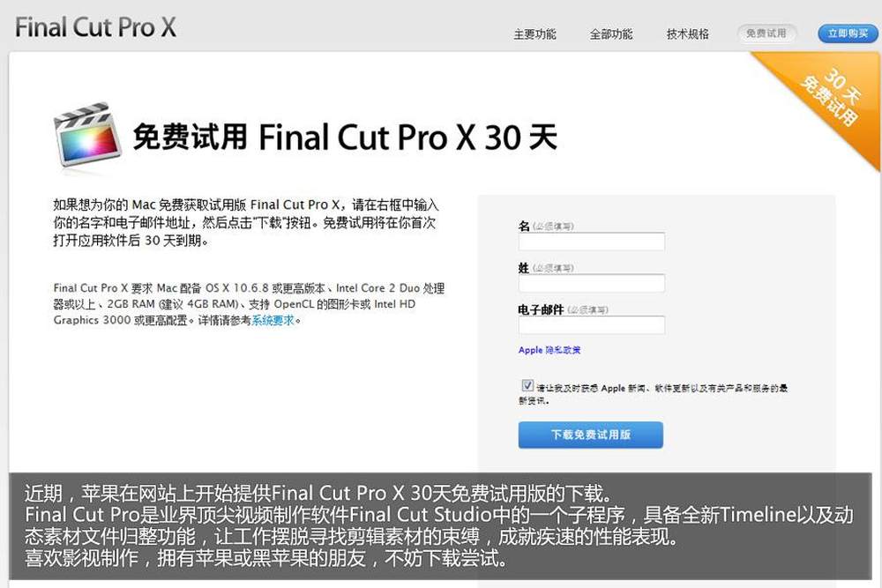Open the 主要功能 navigation item
882x588 pixels.
coord(534,34)
